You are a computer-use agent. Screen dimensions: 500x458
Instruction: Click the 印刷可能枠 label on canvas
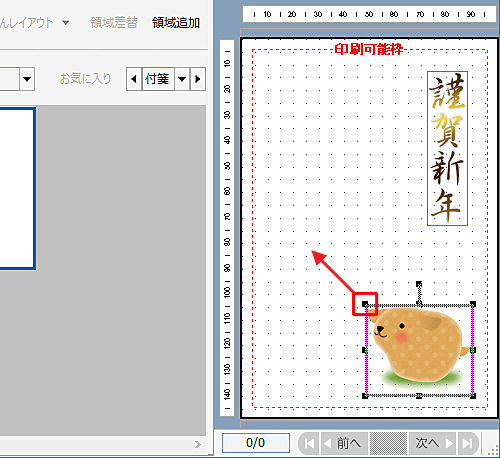pyautogui.click(x=369, y=49)
